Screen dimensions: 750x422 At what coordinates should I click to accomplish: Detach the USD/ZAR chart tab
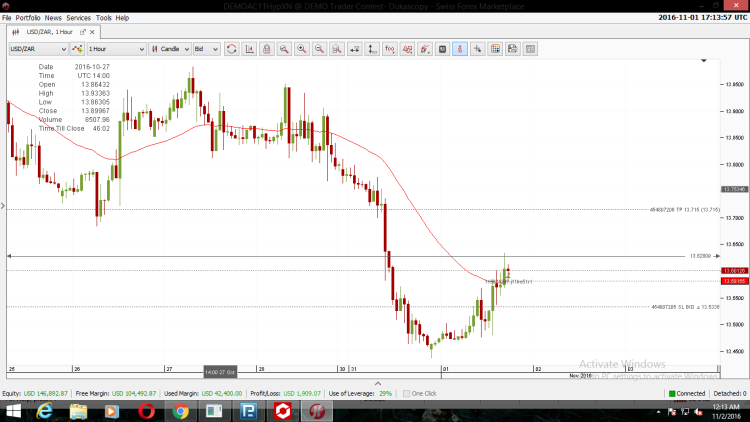[x=83, y=32]
